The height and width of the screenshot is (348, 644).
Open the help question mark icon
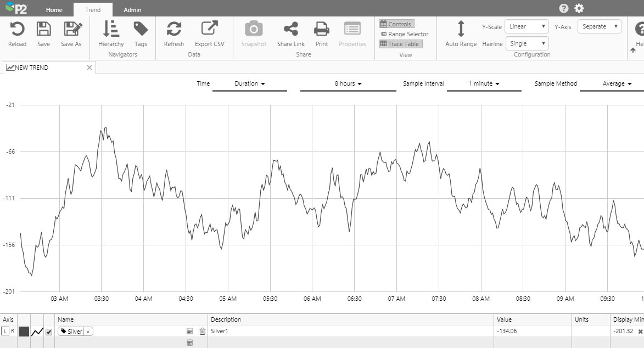tap(564, 8)
